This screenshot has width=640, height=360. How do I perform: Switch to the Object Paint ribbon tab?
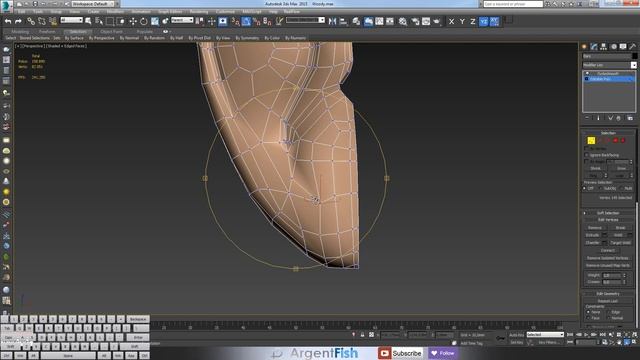(111, 31)
